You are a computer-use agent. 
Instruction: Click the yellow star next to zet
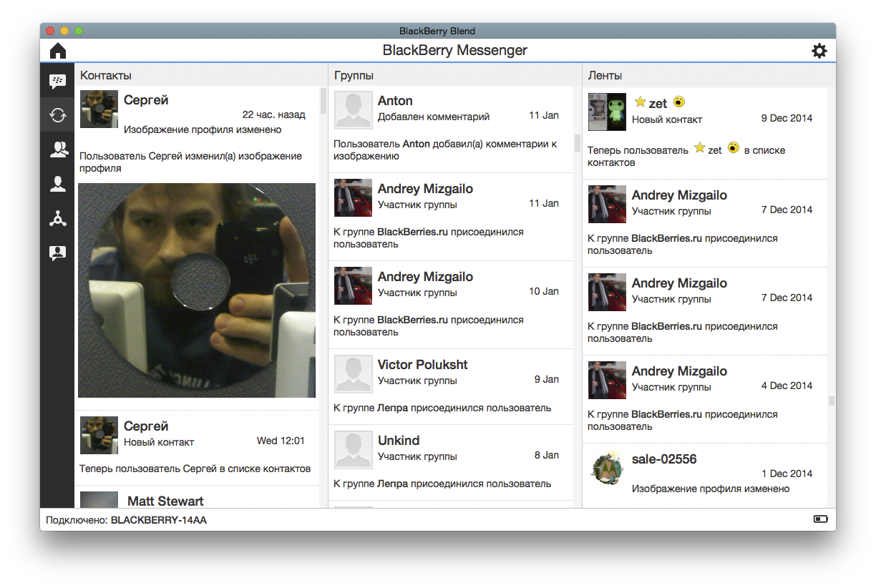[641, 102]
